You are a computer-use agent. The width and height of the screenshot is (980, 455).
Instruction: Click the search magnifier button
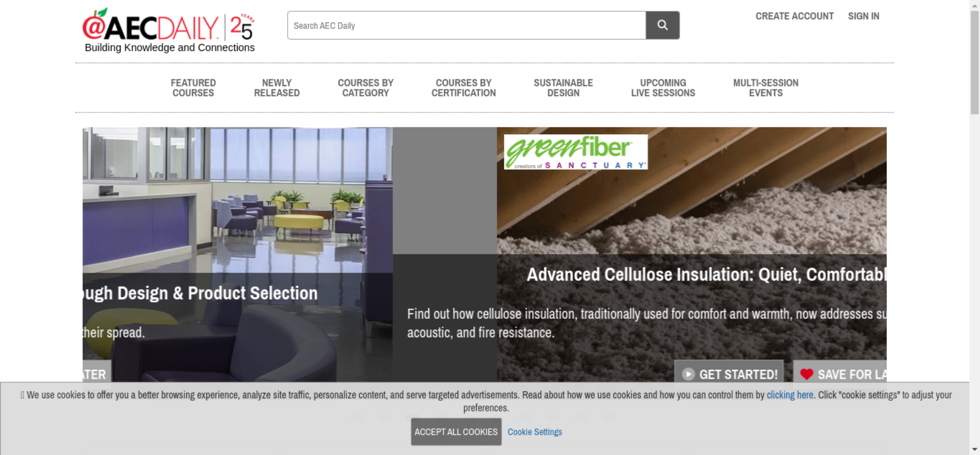point(662,25)
